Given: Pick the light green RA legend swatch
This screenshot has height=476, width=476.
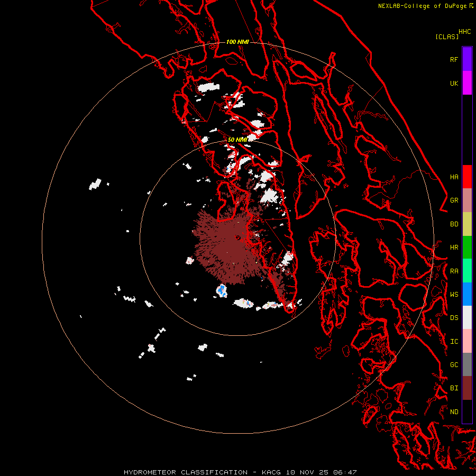Looking at the screenshot, I should 467,271.
